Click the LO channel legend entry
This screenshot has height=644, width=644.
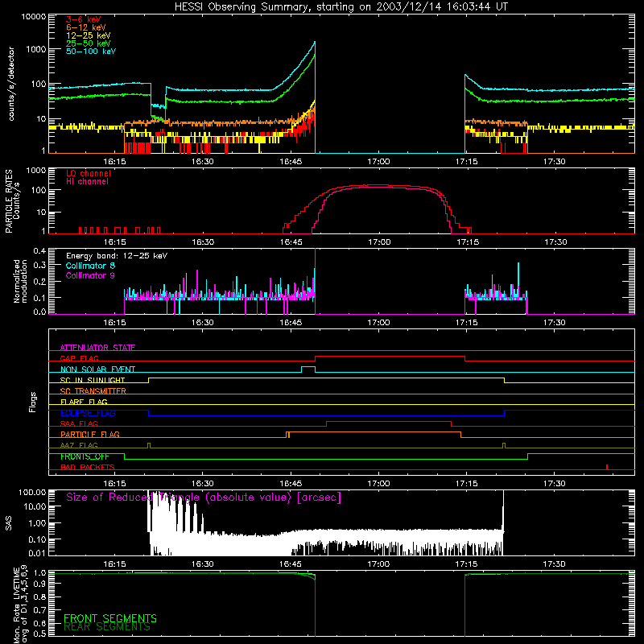tap(89, 173)
